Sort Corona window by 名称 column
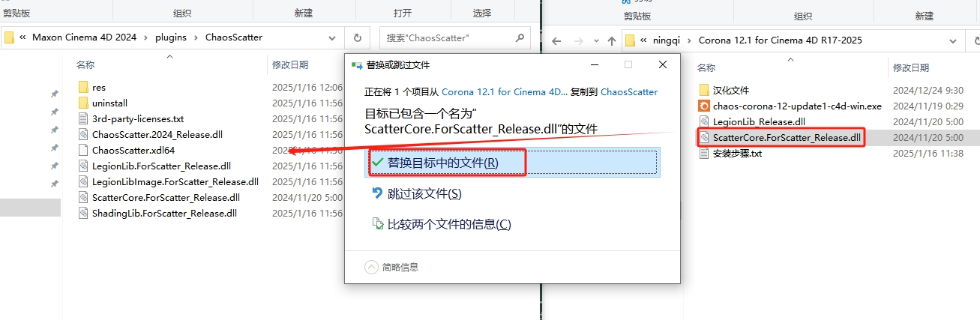Screen dimensions: 980x320 coord(706,67)
